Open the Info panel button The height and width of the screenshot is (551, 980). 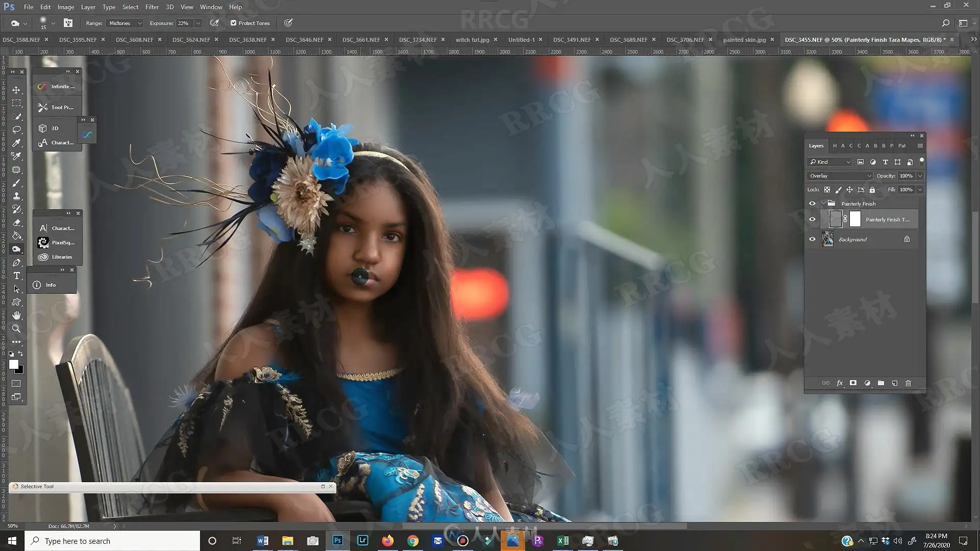(x=51, y=285)
